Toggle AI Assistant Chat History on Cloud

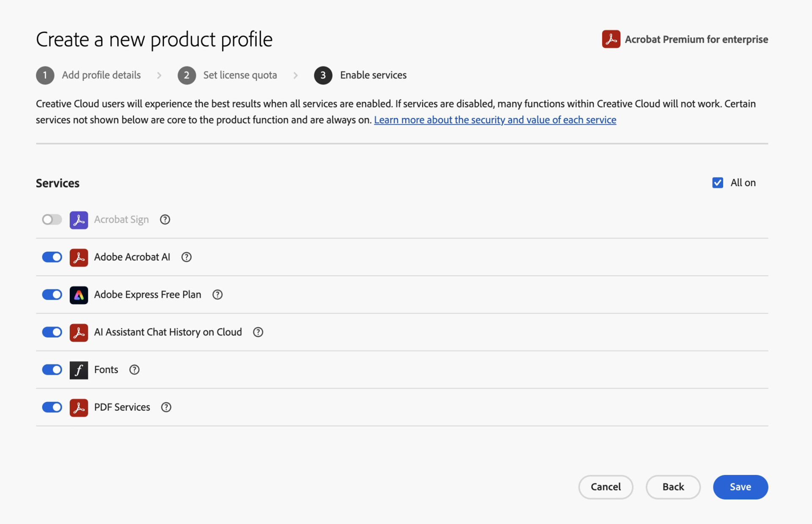(52, 332)
